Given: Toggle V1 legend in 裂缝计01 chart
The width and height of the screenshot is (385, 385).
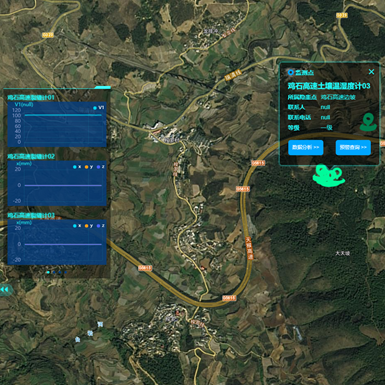Looking at the screenshot, I should 99,108.
